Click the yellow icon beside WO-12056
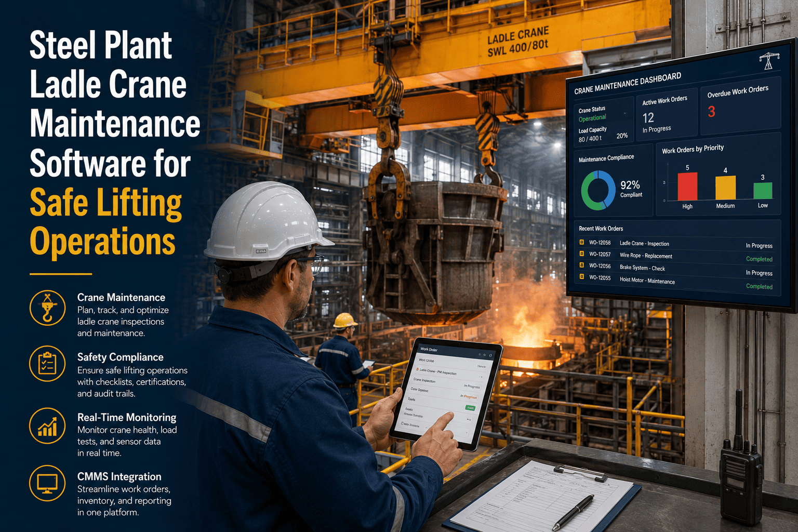The width and height of the screenshot is (798, 532). [x=582, y=265]
